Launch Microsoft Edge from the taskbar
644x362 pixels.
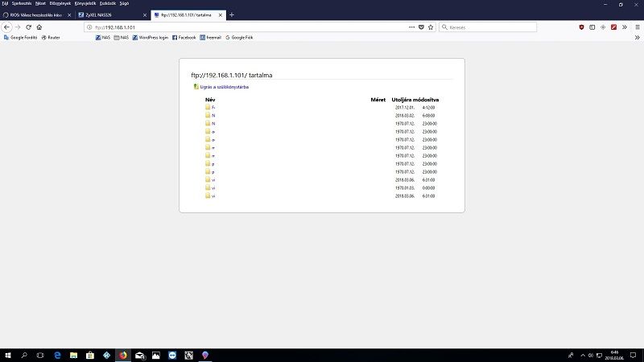(57, 355)
